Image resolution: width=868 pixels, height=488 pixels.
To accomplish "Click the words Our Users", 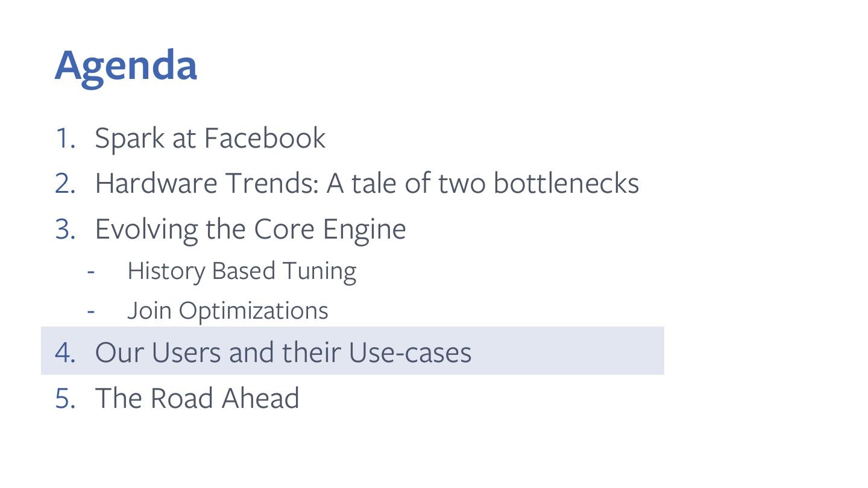I will click(x=159, y=352).
